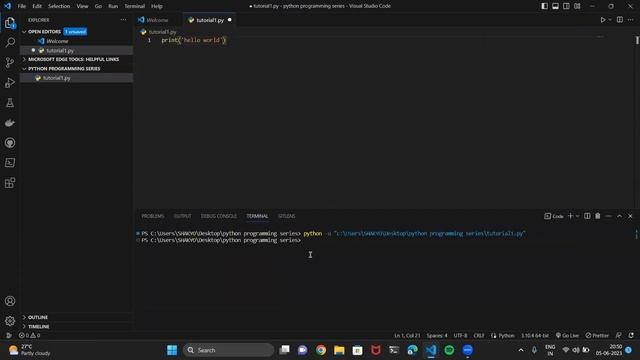Open the Go menu
Viewport: 640px width, 360px height.
(98, 6)
